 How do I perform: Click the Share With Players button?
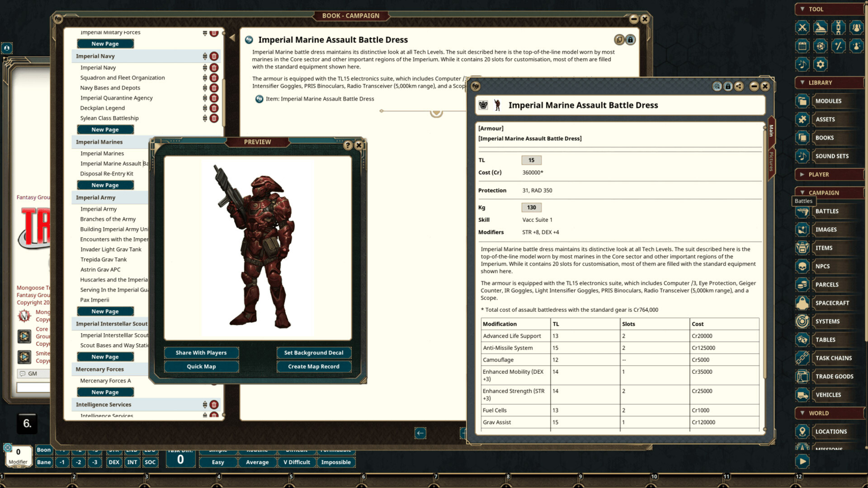201,353
